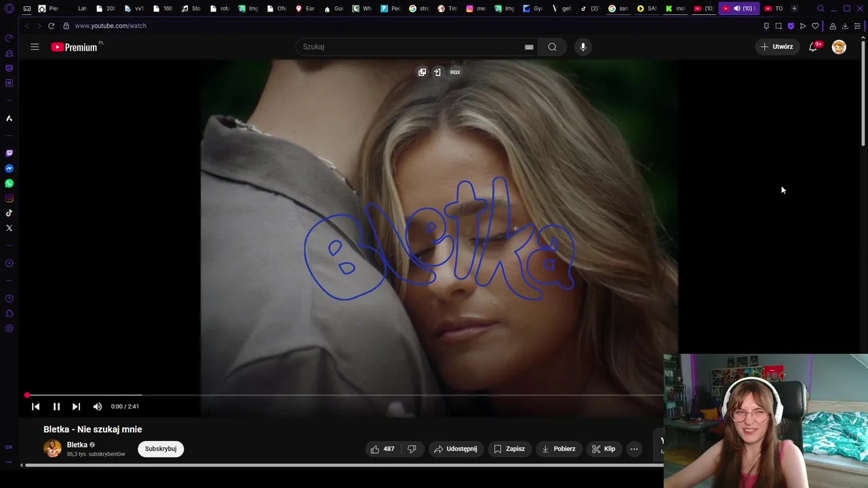Create a clip with Klip button
This screenshot has width=868, height=488.
604,449
